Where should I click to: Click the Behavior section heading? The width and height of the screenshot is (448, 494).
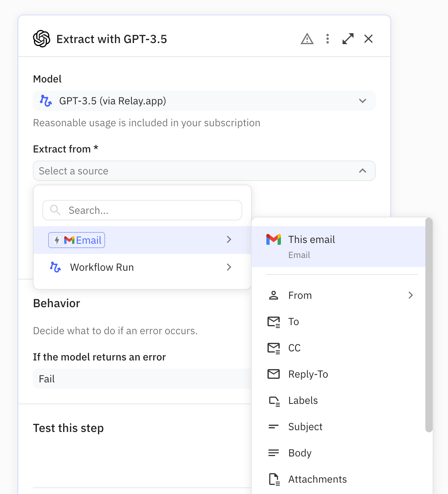(57, 303)
